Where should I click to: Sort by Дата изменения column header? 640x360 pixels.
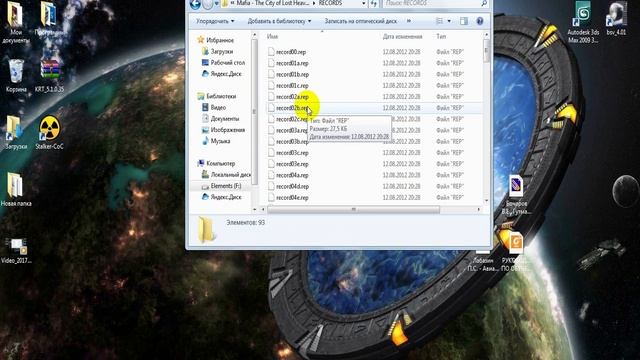pyautogui.click(x=402, y=36)
